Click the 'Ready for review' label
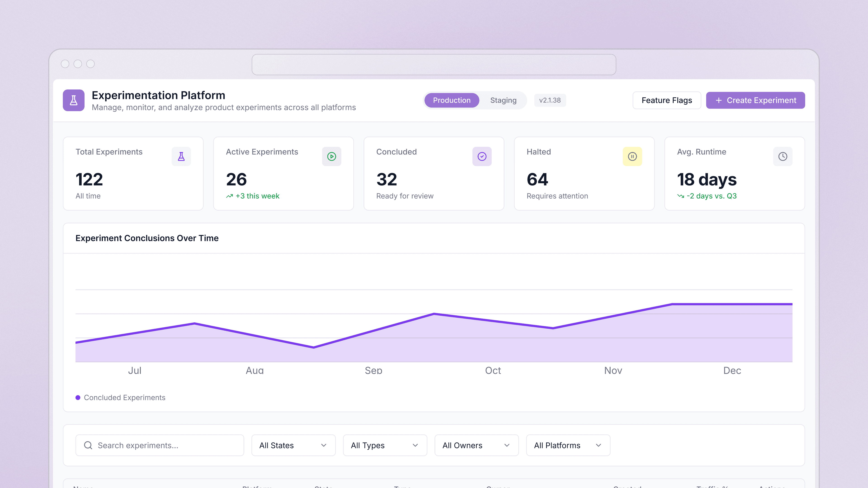The image size is (868, 488). click(x=405, y=196)
